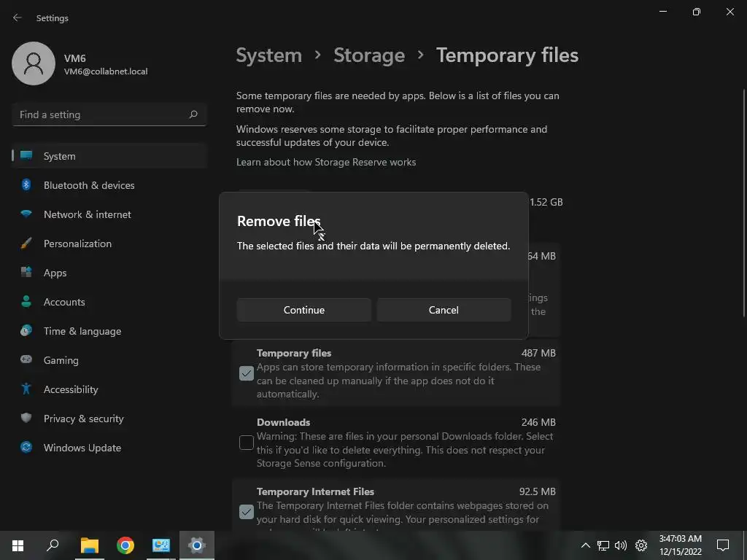Viewport: 747px width, 560px height.
Task: Select the Downloads 246 MB size value
Action: tap(538, 422)
